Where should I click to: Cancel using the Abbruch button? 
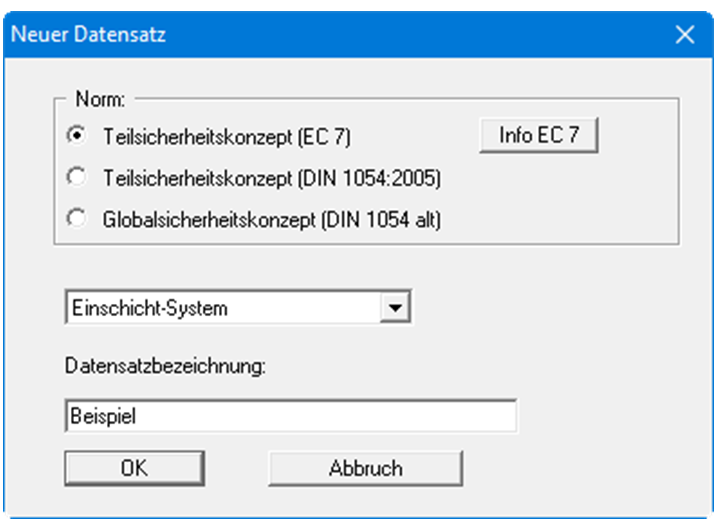coord(365,467)
